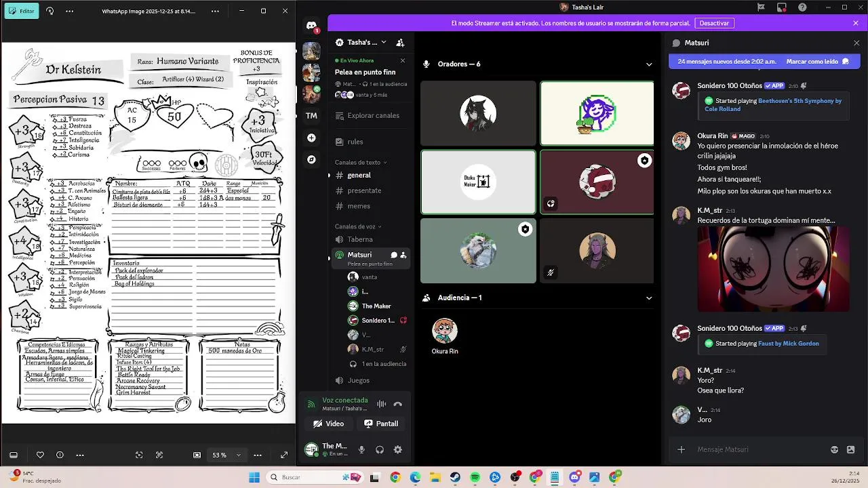Click the Editar button in Photos
868x488 pixels.
(22, 11)
